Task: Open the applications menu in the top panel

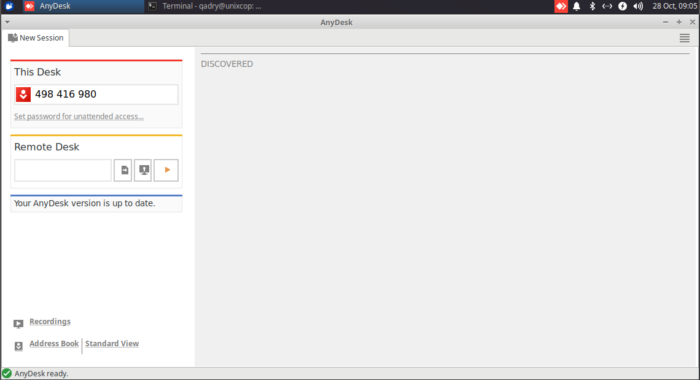Action: (x=9, y=6)
